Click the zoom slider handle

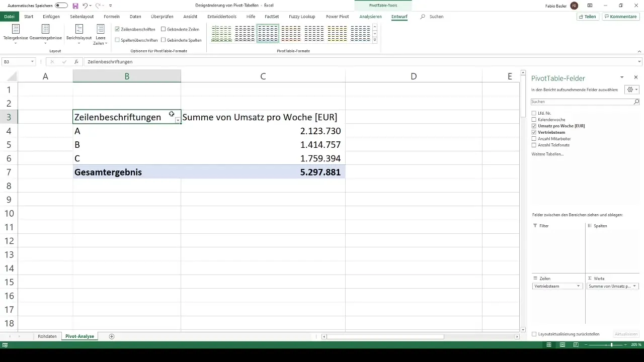point(611,345)
